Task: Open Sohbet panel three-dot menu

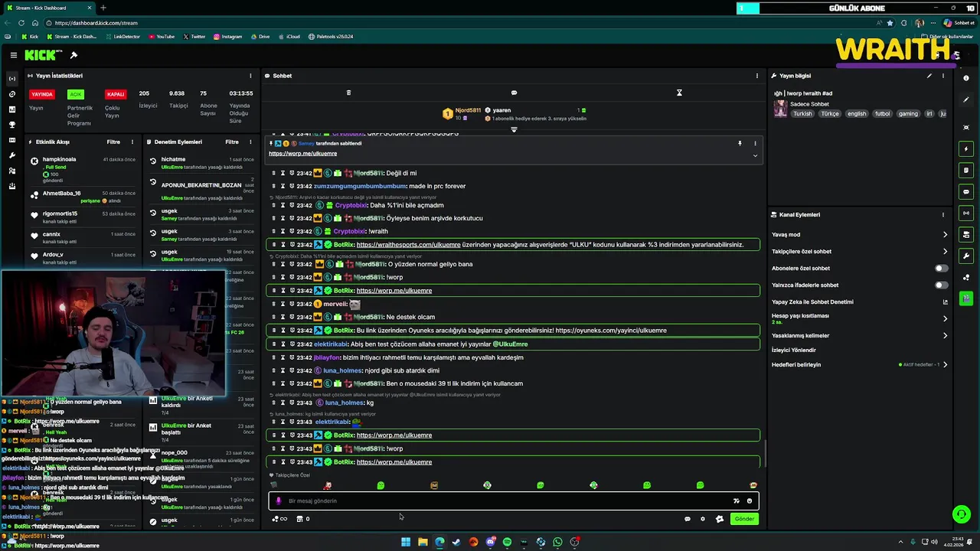Action: point(757,76)
